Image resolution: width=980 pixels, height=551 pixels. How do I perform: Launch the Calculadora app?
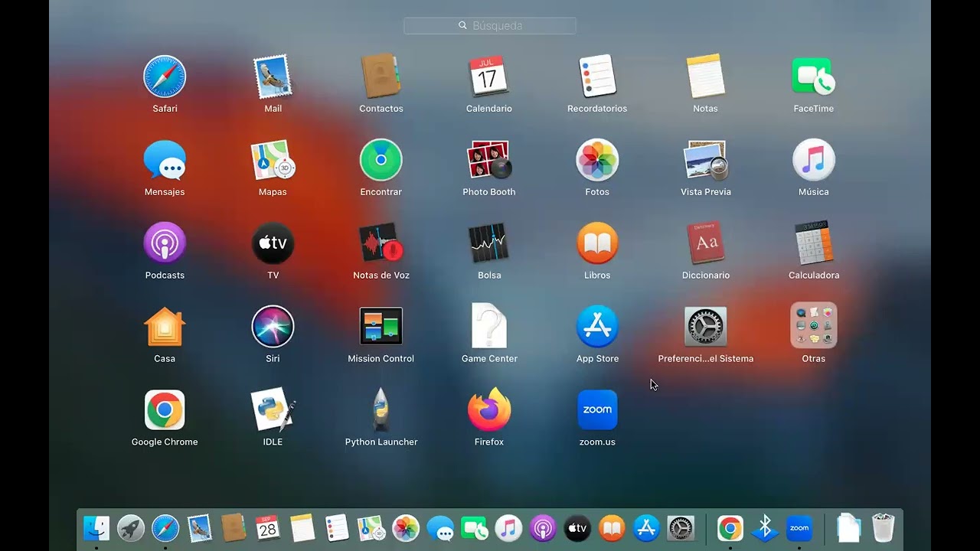813,243
